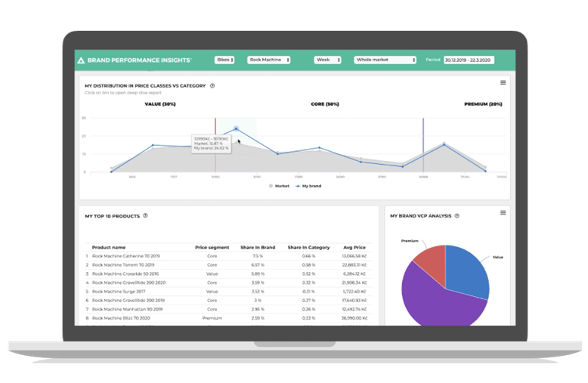Open the Bikes category dropdown
The height and width of the screenshot is (383, 588).
pyautogui.click(x=224, y=60)
